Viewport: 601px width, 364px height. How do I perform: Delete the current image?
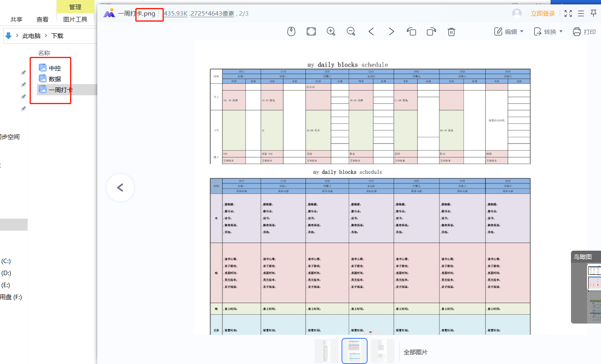tap(451, 31)
